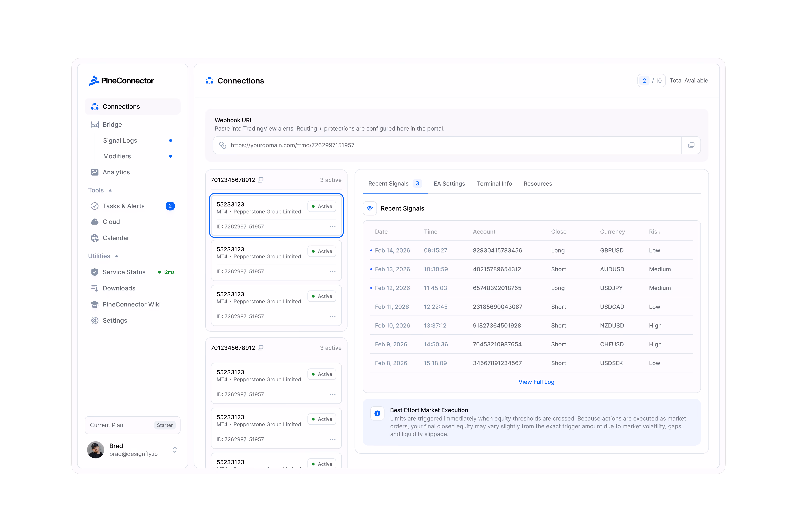The height and width of the screenshot is (532, 797).
Task: Click the Recent Signals wifi icon
Action: pyautogui.click(x=370, y=208)
